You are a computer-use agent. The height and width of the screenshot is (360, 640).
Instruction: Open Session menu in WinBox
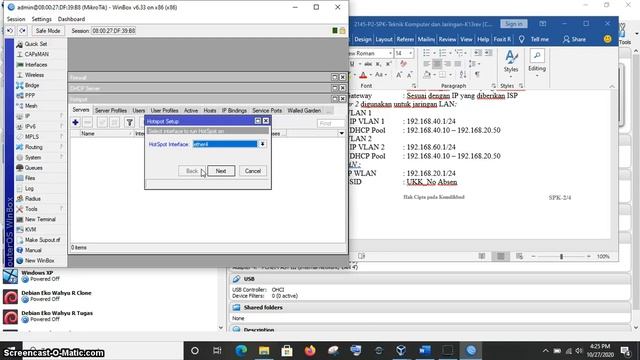pos(16,19)
